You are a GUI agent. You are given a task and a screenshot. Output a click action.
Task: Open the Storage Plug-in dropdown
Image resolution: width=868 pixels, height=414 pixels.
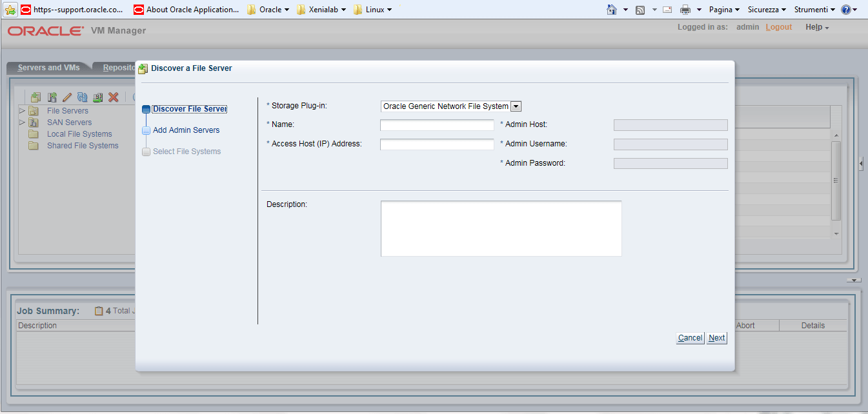coord(516,106)
